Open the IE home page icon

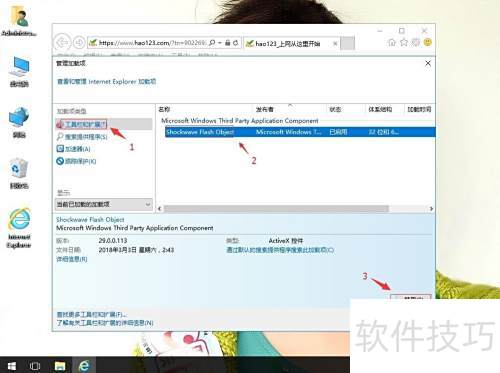tap(392, 42)
